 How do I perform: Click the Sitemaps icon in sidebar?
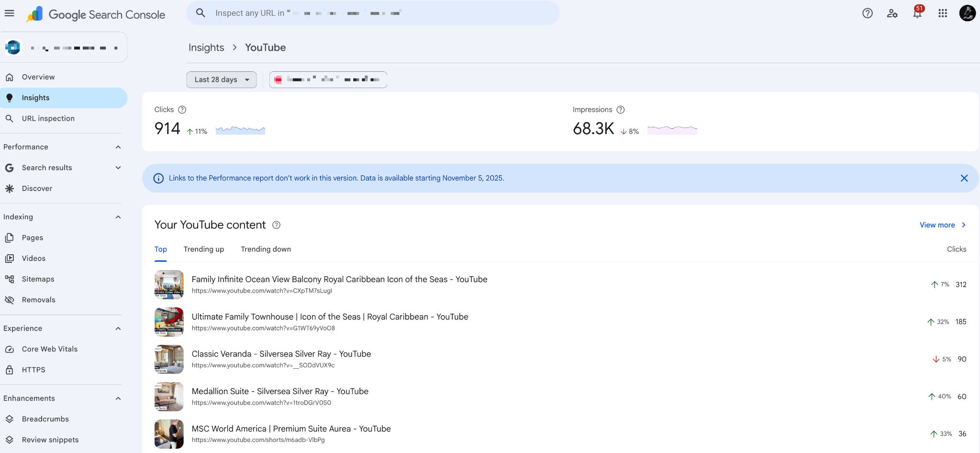tap(10, 279)
